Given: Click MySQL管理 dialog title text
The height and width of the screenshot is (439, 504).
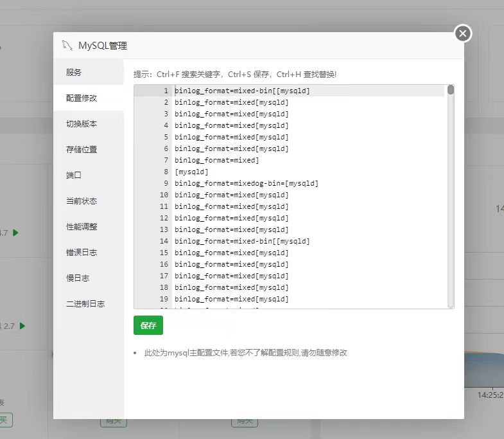Looking at the screenshot, I should coord(103,46).
